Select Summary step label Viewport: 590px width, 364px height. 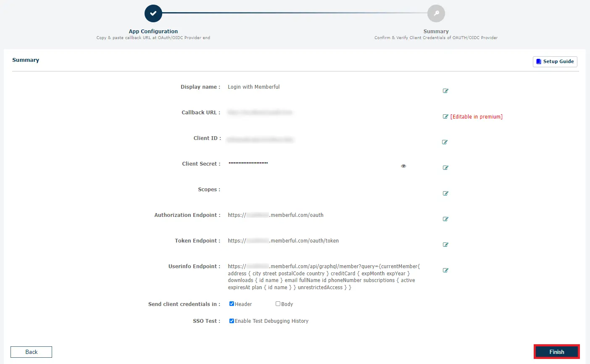tap(436, 31)
